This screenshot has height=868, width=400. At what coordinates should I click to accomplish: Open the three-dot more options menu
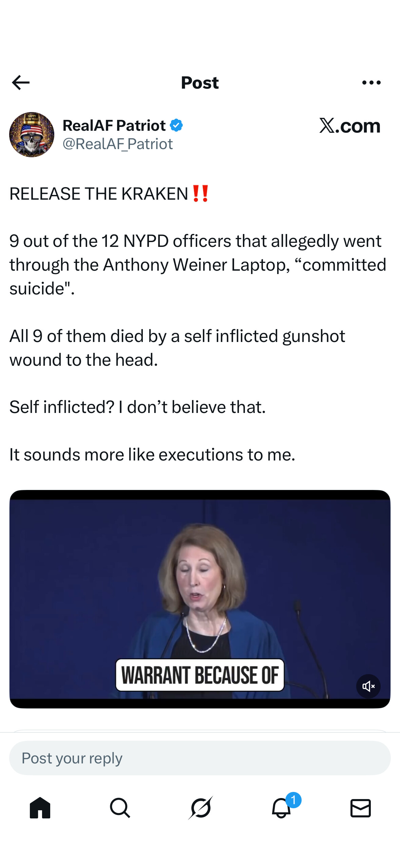pyautogui.click(x=371, y=83)
